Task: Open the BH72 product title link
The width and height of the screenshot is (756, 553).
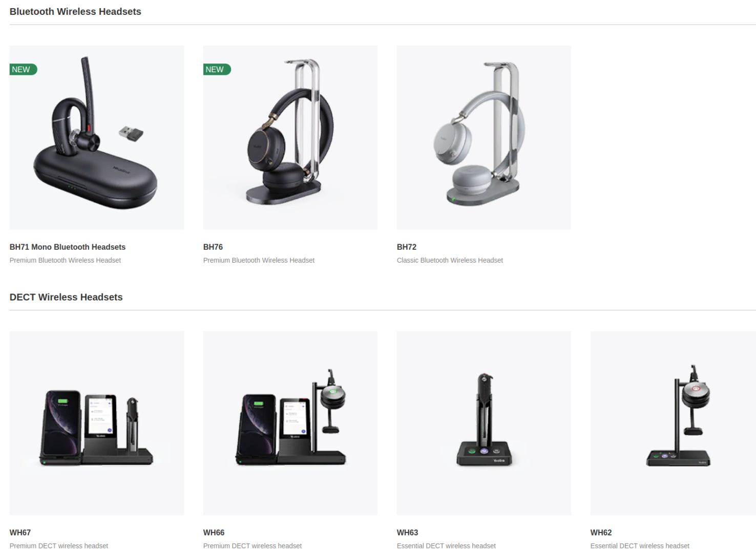Action: (x=407, y=247)
